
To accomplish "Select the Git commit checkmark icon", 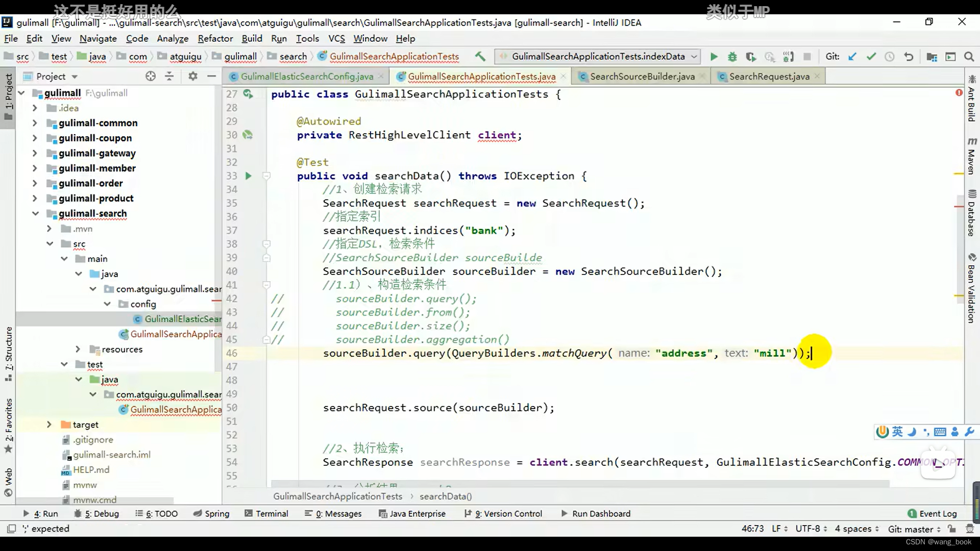I will [x=871, y=57].
